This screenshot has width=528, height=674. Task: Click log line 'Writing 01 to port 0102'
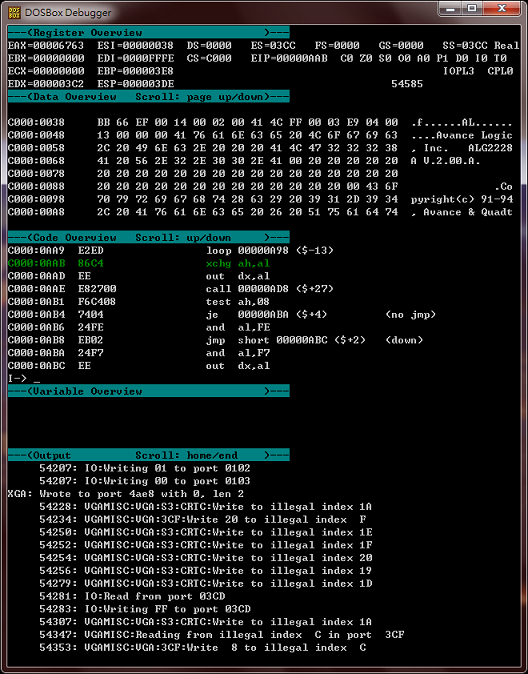tap(145, 468)
